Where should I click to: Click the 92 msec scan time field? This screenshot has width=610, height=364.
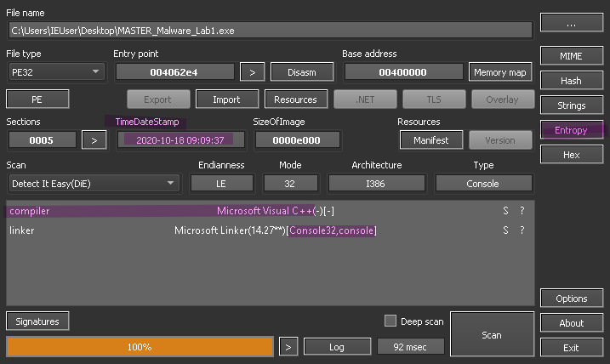pos(410,347)
